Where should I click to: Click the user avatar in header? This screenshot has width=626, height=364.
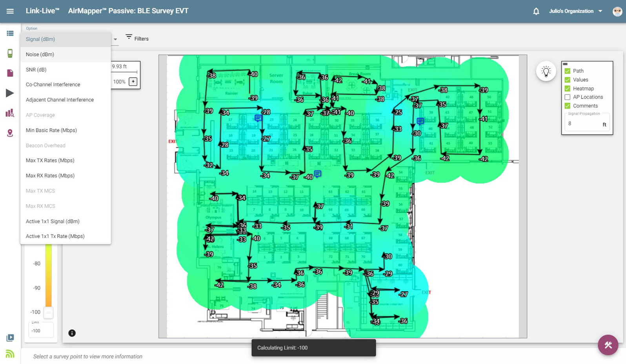tap(617, 11)
